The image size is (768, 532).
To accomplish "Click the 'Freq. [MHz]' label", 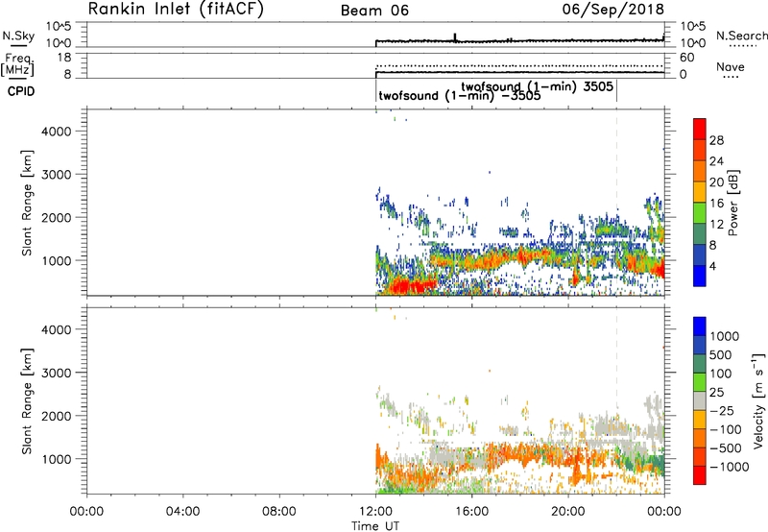I will click(19, 64).
